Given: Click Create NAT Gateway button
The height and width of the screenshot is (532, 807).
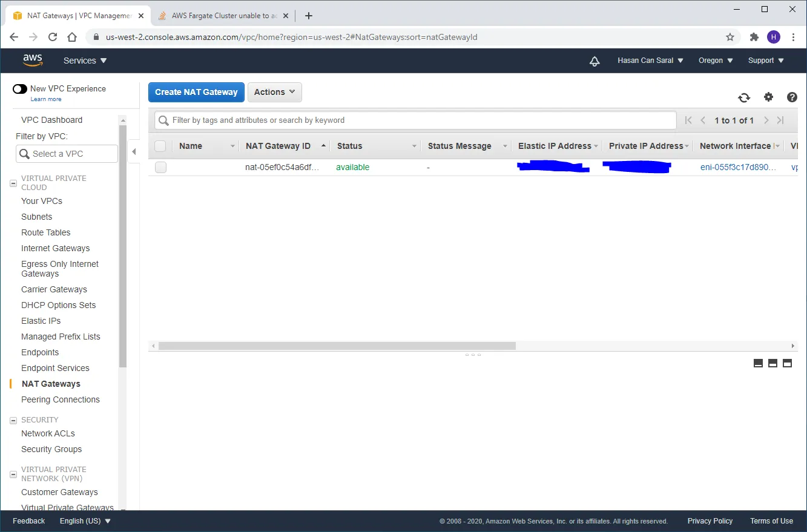Looking at the screenshot, I should (x=196, y=92).
